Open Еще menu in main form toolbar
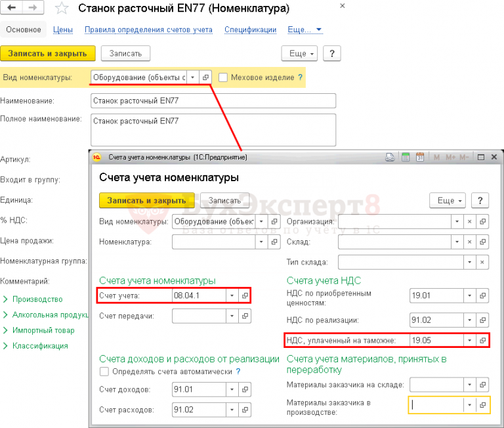The image size is (504, 428). point(299,53)
